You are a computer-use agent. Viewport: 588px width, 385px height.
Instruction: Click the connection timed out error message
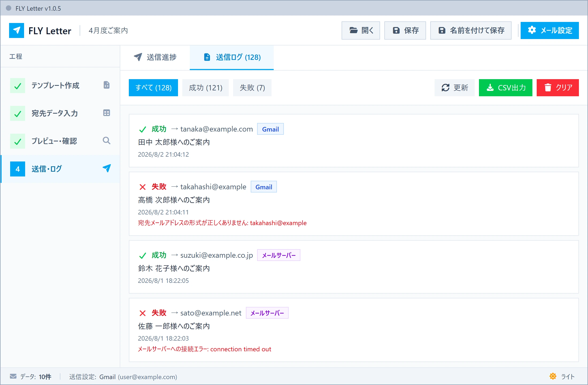tap(204, 349)
